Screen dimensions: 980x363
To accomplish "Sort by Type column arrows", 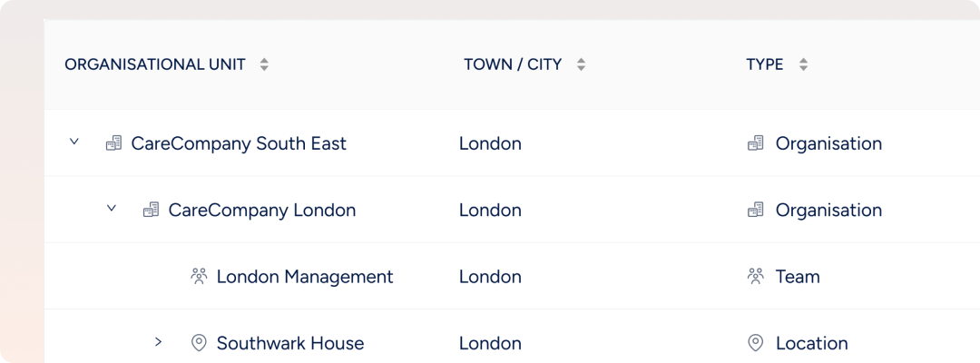I will pyautogui.click(x=803, y=64).
